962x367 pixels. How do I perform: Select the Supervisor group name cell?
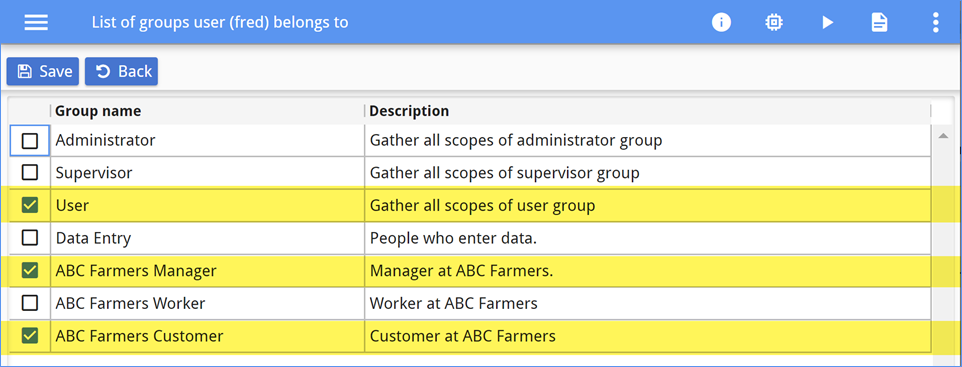[207, 173]
